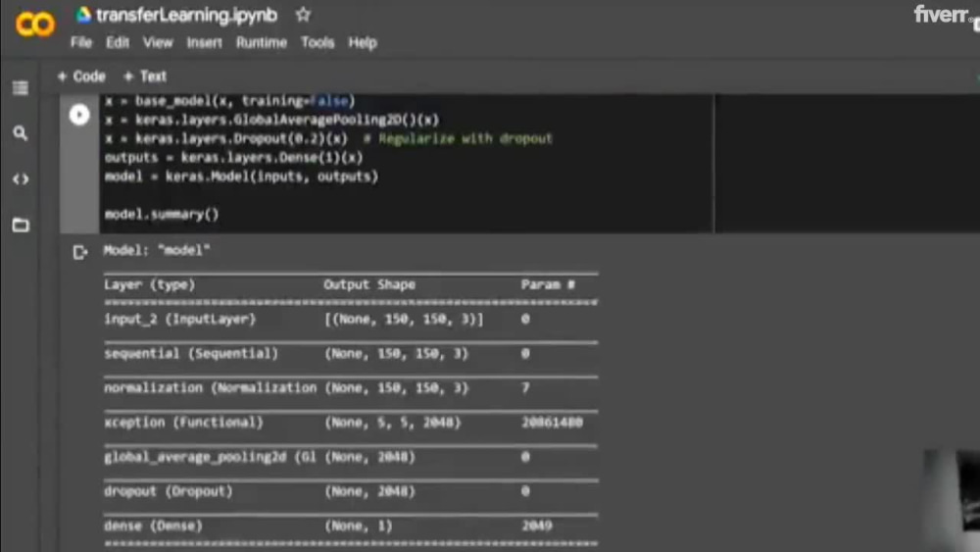Click the Dense(1) outputs code line
Image resolution: width=980 pixels, height=552 pixels.
tap(234, 158)
